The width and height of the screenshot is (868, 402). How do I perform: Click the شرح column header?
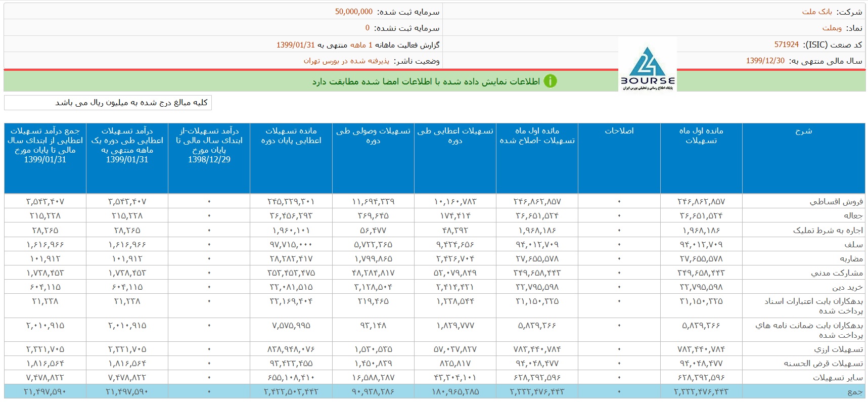click(x=803, y=131)
